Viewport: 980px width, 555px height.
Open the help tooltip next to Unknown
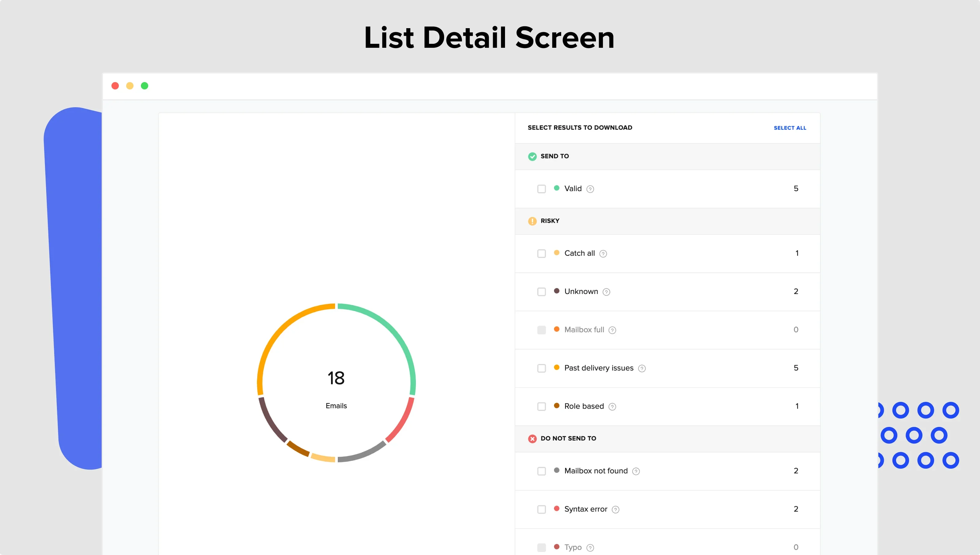pyautogui.click(x=606, y=292)
